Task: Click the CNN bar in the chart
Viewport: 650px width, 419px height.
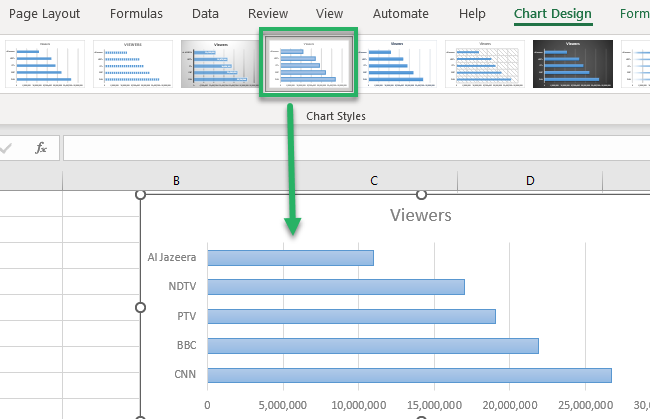Action: click(x=408, y=375)
